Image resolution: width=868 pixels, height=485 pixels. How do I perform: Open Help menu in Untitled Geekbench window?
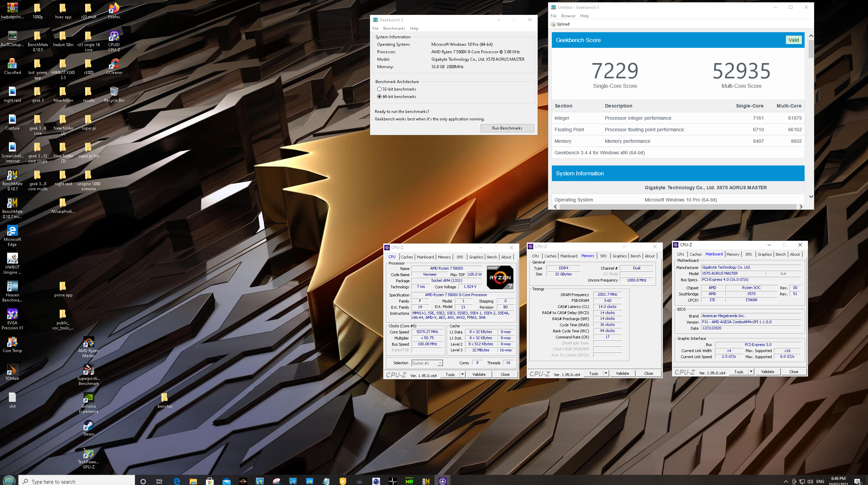[x=584, y=16]
